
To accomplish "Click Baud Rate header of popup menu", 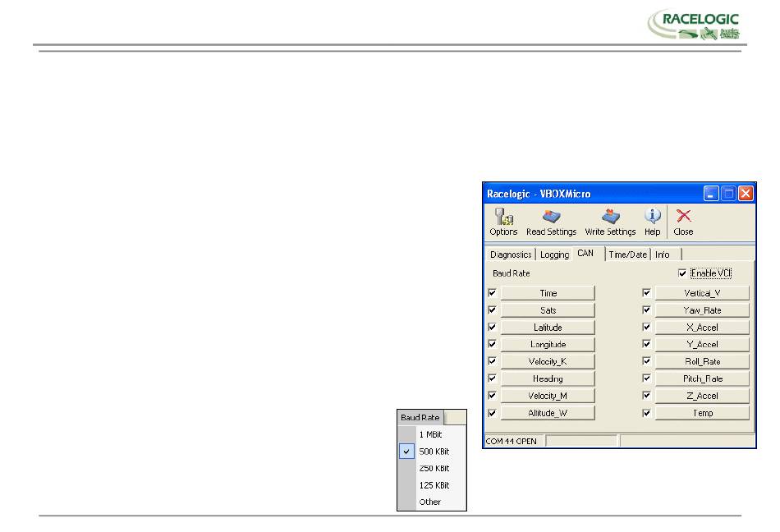I will (x=420, y=418).
